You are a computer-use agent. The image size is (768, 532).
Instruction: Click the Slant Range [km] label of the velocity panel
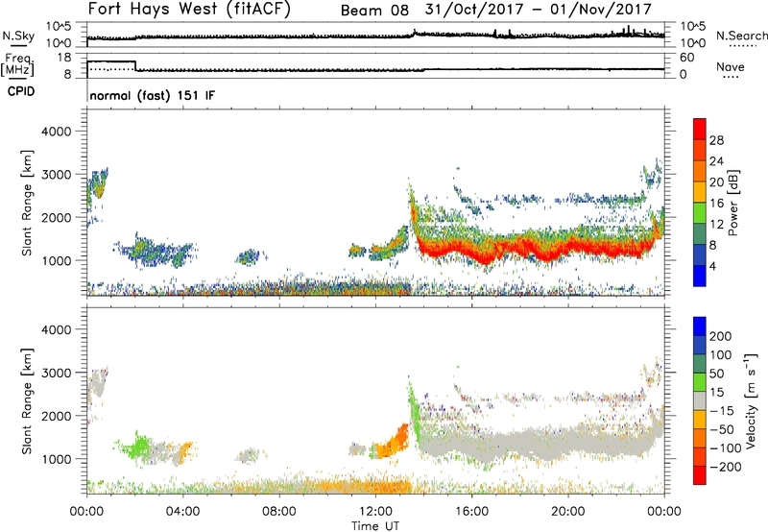click(27, 400)
